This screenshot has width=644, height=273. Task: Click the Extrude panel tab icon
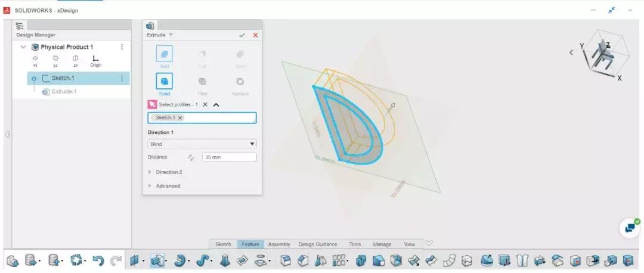point(150,26)
